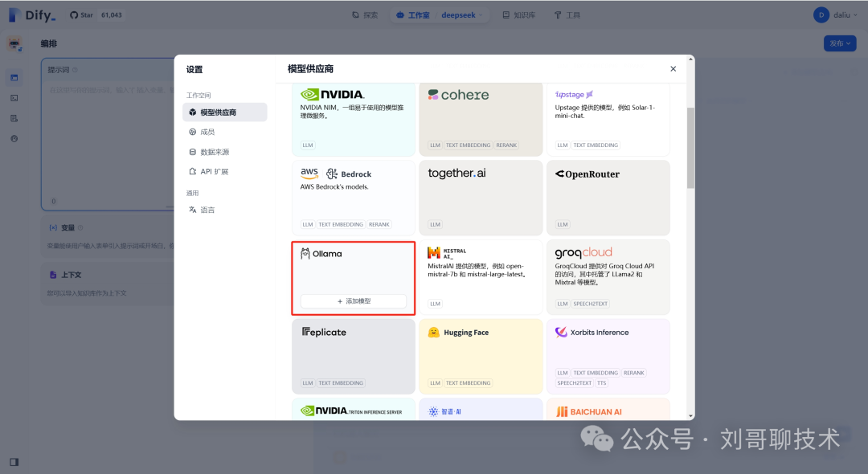
Task: Click the groqcloud provider logo
Action: coord(583,253)
